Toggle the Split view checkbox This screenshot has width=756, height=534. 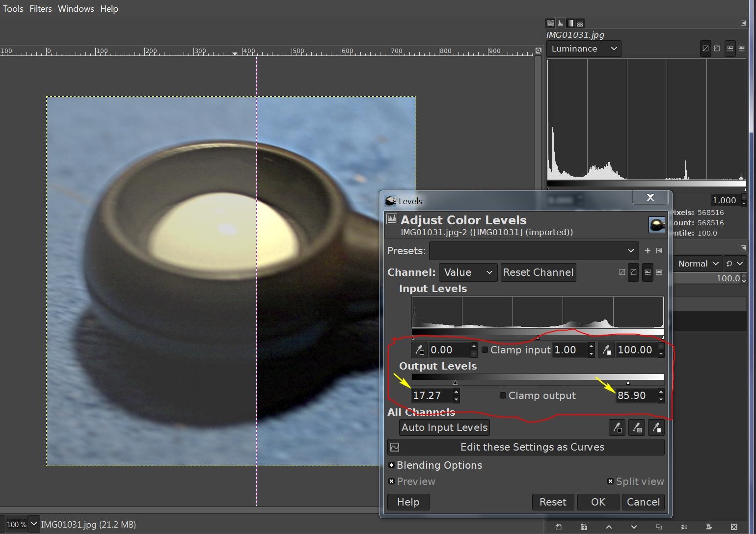pos(610,481)
